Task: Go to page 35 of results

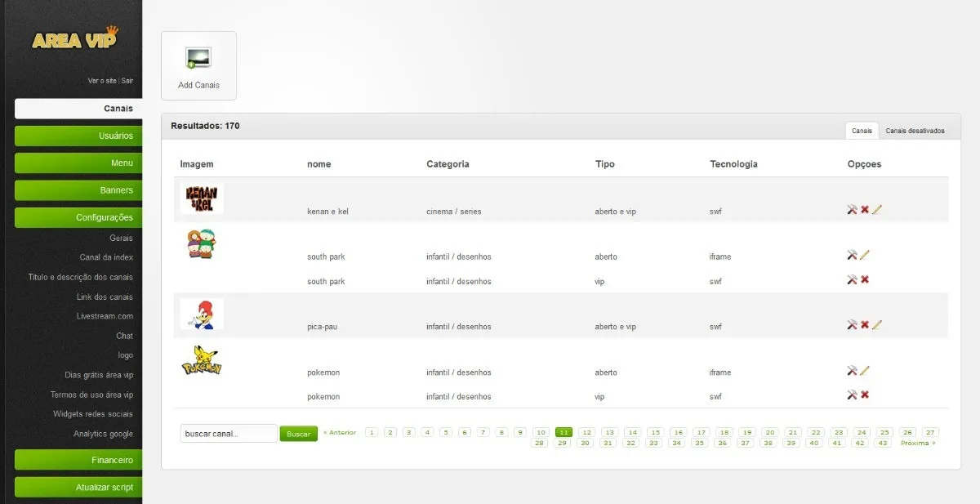Action: (x=699, y=443)
